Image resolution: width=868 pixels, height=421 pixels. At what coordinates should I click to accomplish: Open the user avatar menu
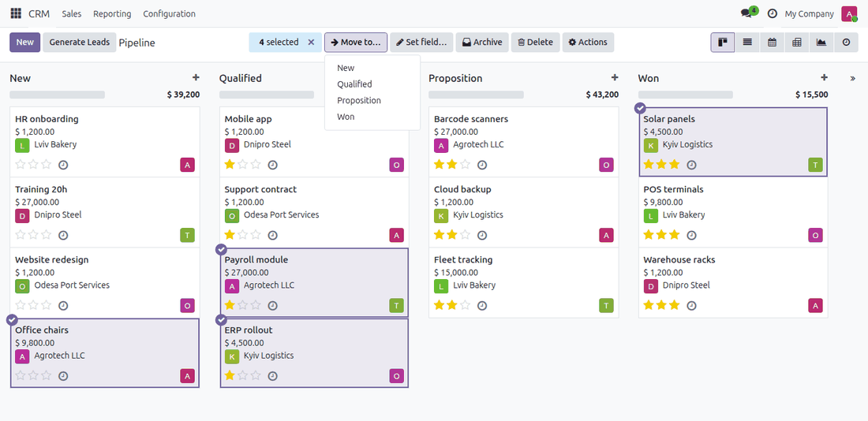(849, 14)
